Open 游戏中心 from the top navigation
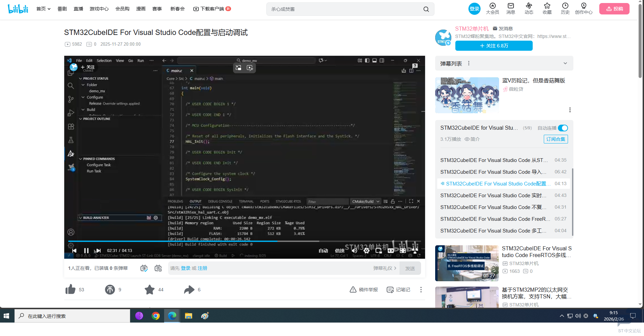The image size is (644, 336). [99, 9]
